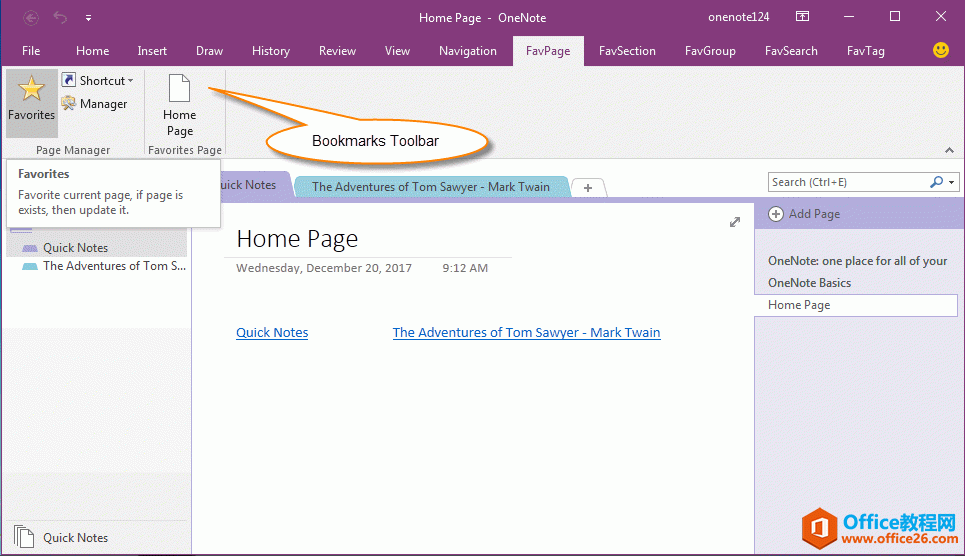965x556 pixels.
Task: Select the FavPage ribbon tab
Action: click(x=548, y=51)
